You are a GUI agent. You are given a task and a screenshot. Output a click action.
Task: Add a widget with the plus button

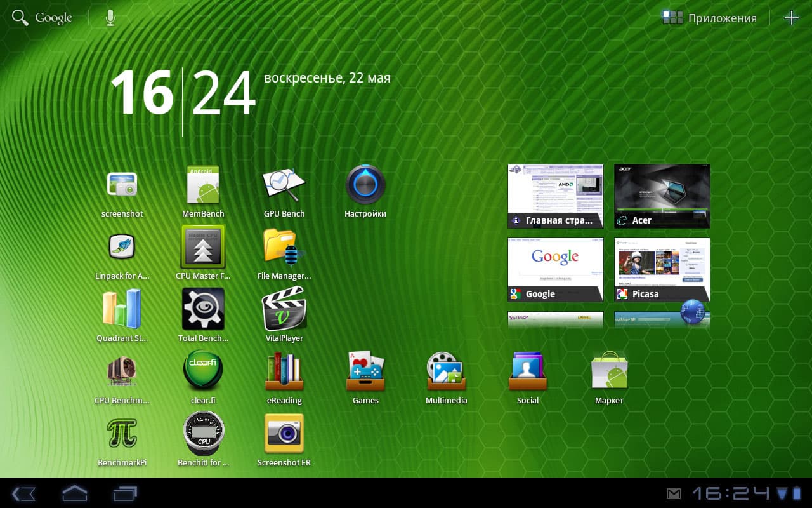click(792, 18)
